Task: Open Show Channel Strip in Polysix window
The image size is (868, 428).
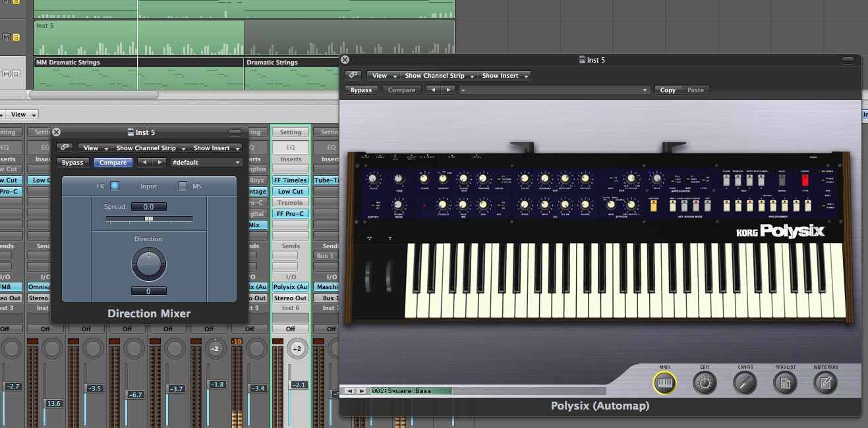Action: click(438, 76)
